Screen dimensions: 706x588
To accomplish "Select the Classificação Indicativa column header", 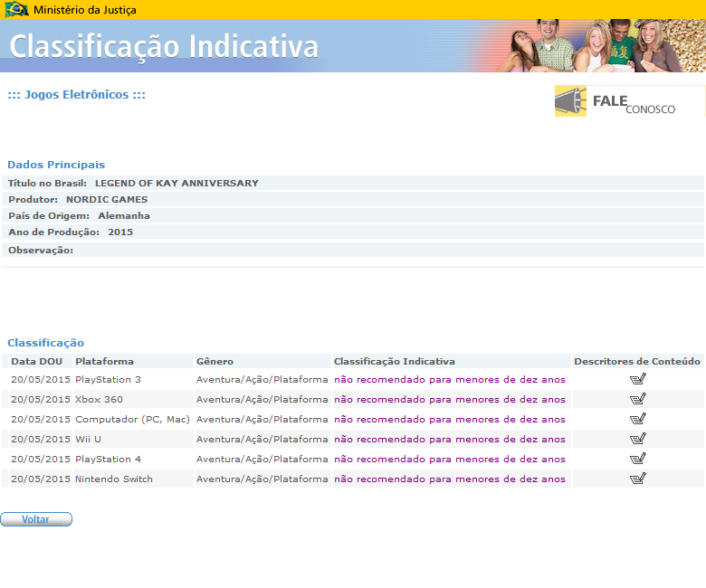I will [394, 361].
